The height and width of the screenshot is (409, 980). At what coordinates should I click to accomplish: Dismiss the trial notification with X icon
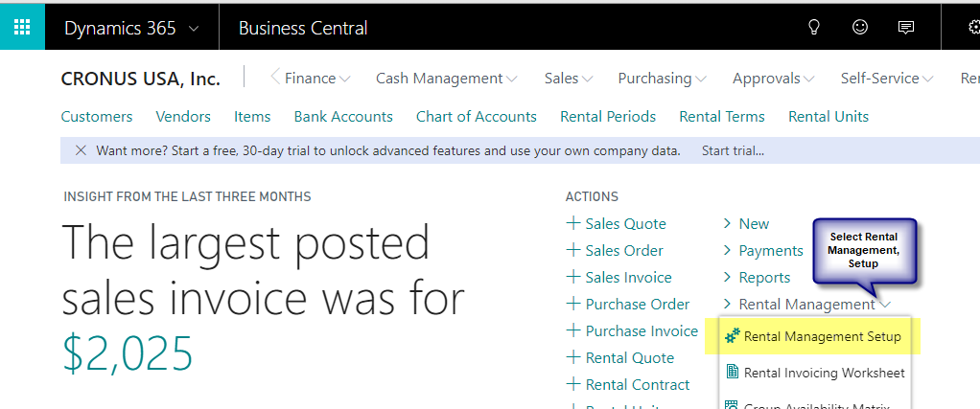(81, 150)
